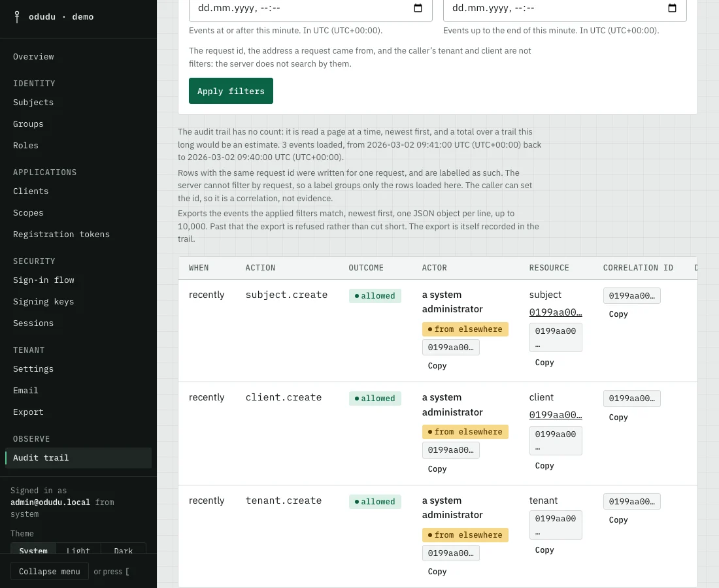The image size is (719, 588).
Task: Open tenant Settings
Action: click(33, 369)
